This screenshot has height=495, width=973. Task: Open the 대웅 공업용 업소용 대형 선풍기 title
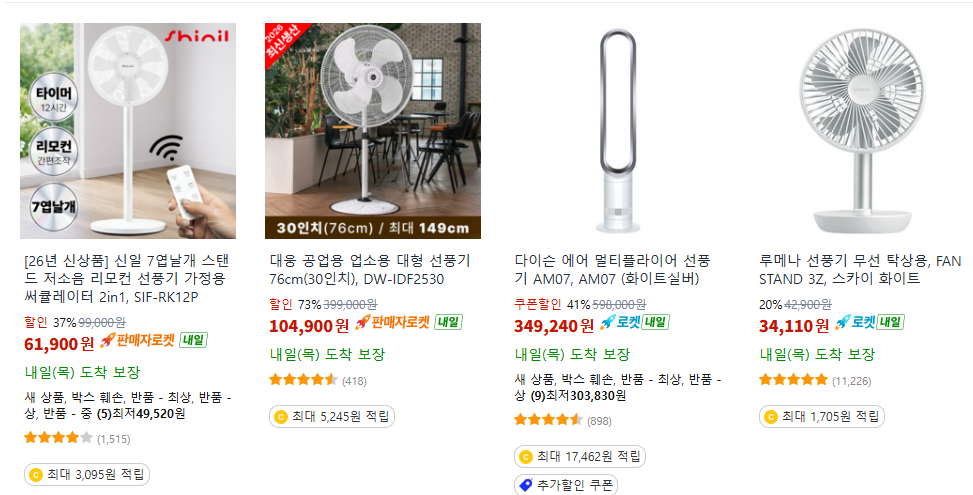[370, 270]
